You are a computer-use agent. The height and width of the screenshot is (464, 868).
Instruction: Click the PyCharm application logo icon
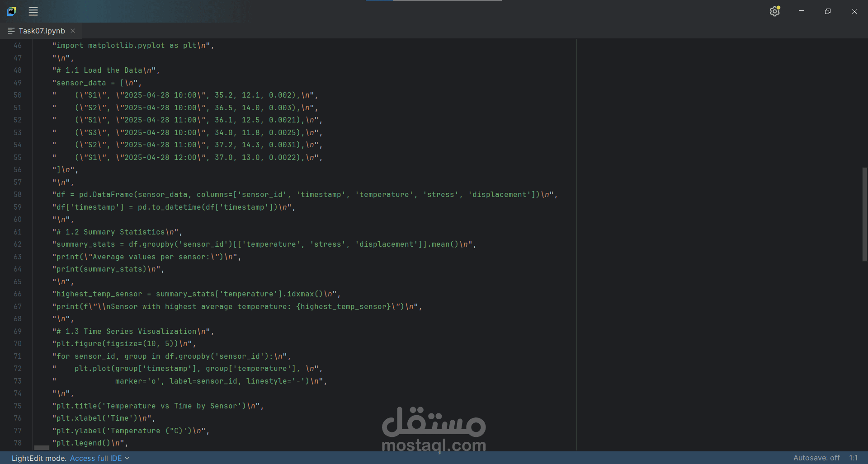pyautogui.click(x=11, y=11)
